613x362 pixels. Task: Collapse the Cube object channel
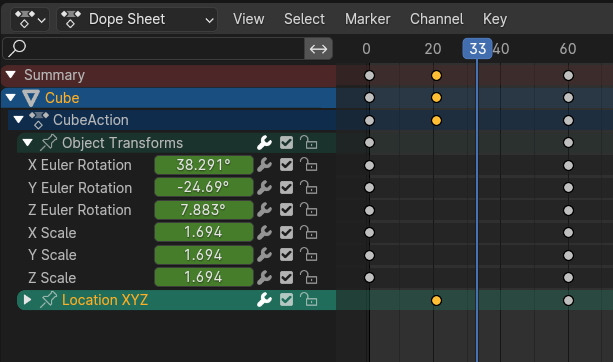coord(11,97)
